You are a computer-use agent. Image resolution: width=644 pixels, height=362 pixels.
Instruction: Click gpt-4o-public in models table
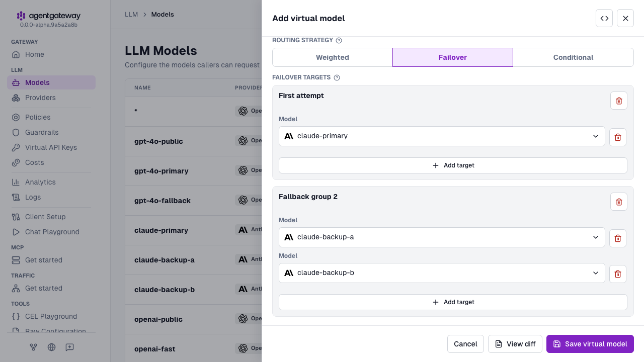[x=158, y=141]
